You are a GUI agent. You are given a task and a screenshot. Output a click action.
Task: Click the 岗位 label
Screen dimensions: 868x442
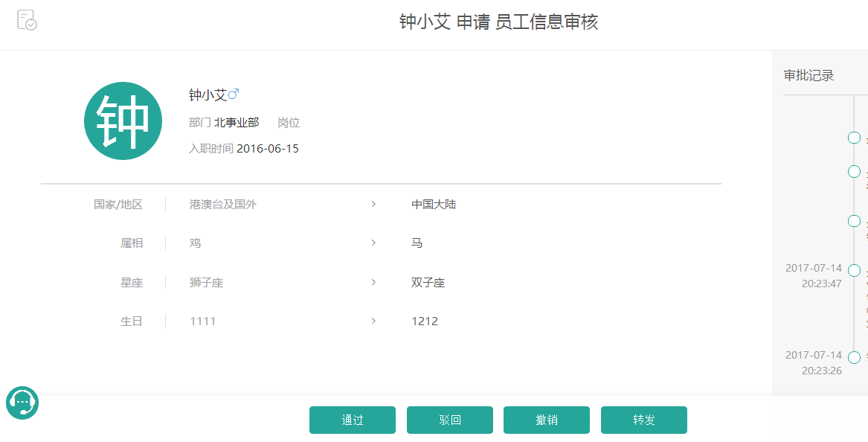289,123
